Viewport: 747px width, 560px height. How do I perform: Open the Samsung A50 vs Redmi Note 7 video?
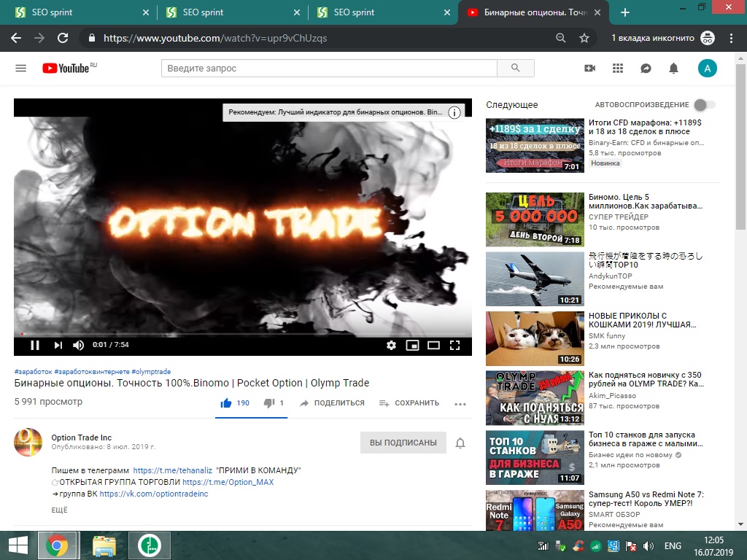535,510
